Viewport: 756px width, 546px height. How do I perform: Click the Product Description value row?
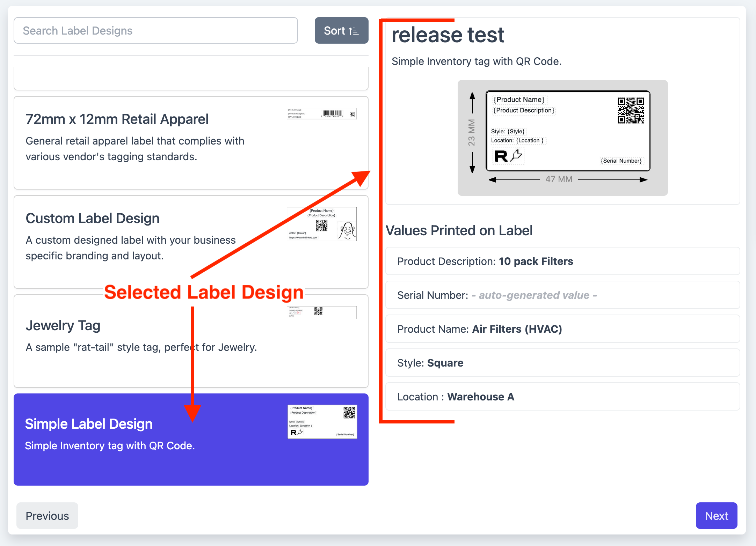click(x=562, y=261)
